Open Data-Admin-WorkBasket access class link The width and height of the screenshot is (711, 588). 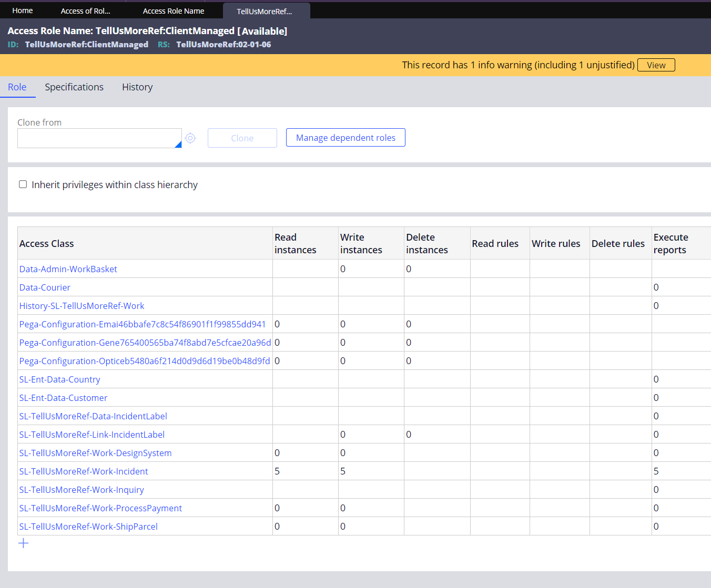(68, 269)
